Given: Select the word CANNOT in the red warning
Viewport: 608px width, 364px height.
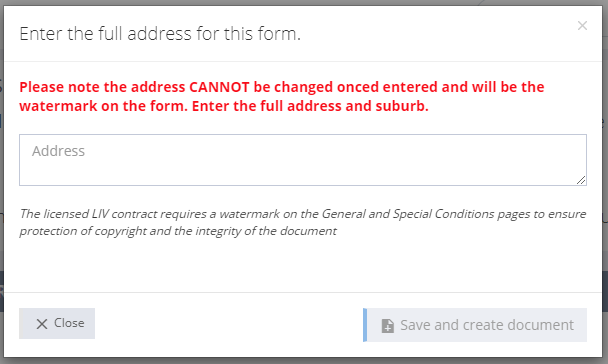Looking at the screenshot, I should coord(219,87).
